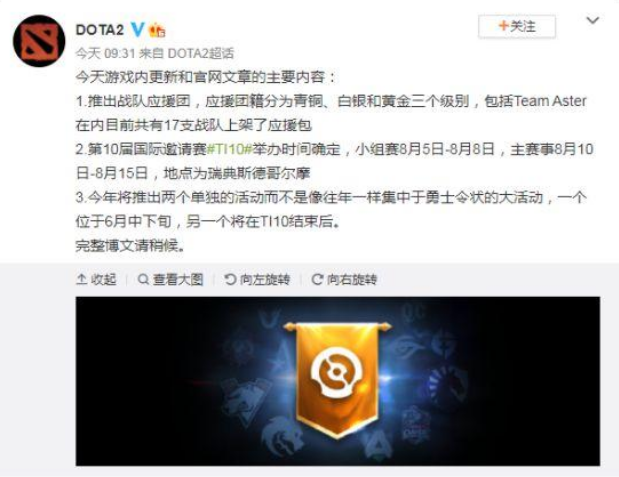Click the clockwise rotate icon
The width and height of the screenshot is (619, 477).
point(317,280)
